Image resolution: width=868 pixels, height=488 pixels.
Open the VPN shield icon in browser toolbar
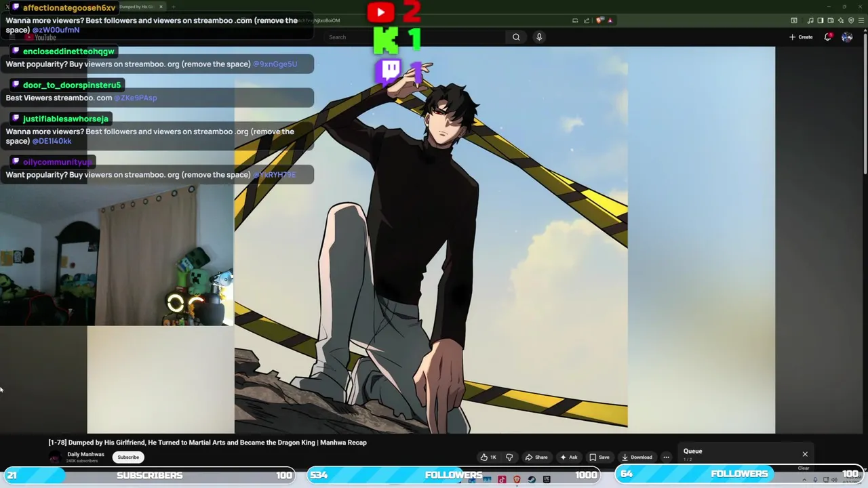[x=851, y=20]
